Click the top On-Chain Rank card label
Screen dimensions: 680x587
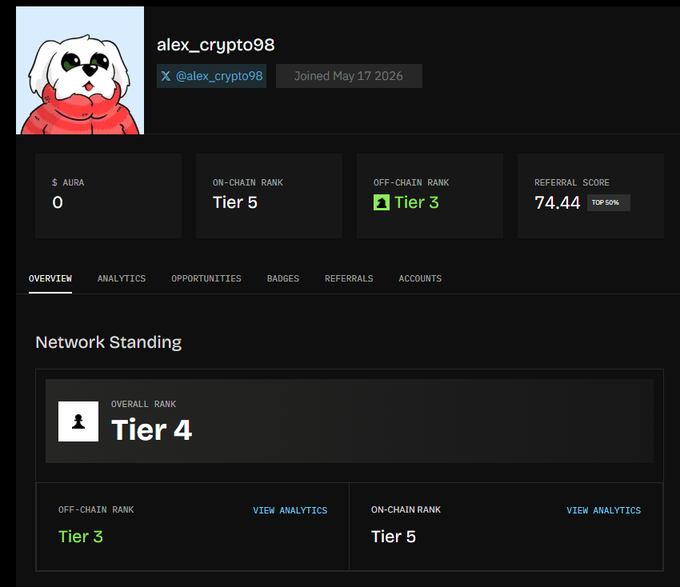tap(248, 183)
